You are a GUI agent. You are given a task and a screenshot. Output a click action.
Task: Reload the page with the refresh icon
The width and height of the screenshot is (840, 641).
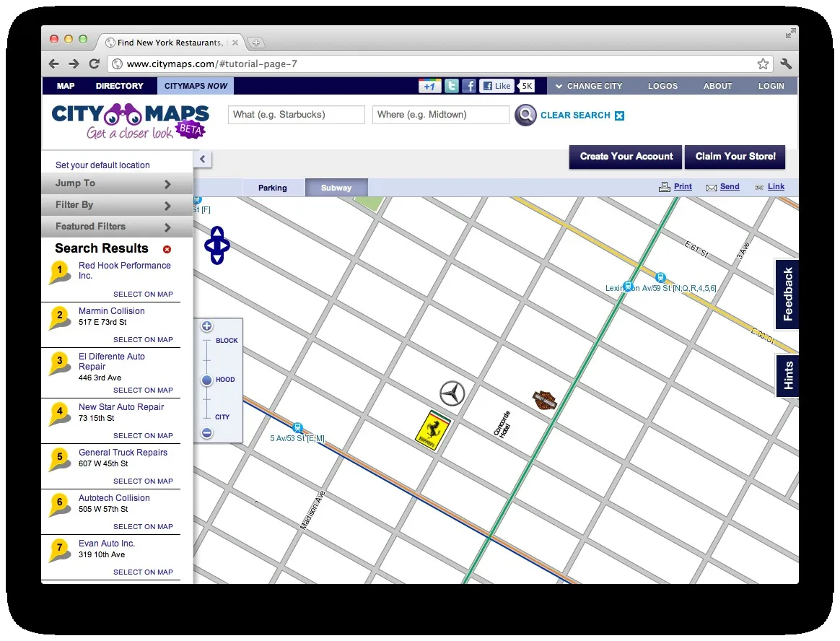tap(95, 64)
